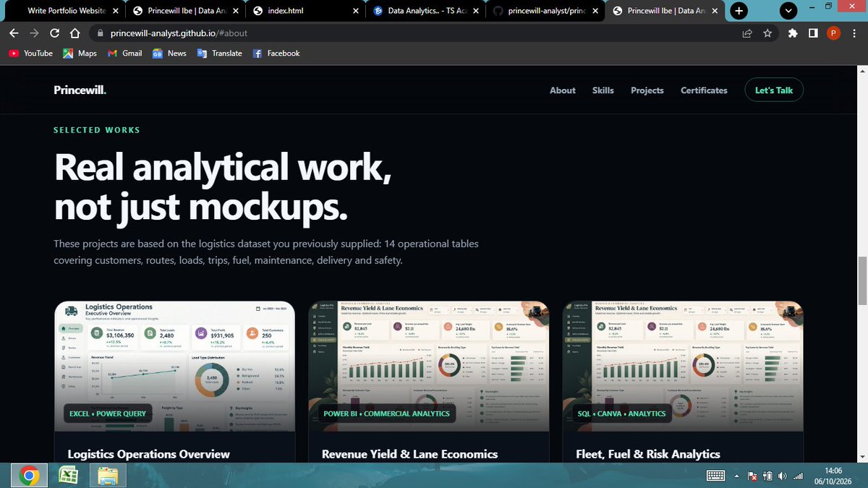Go to the Certificates section
The image size is (868, 488).
704,90
